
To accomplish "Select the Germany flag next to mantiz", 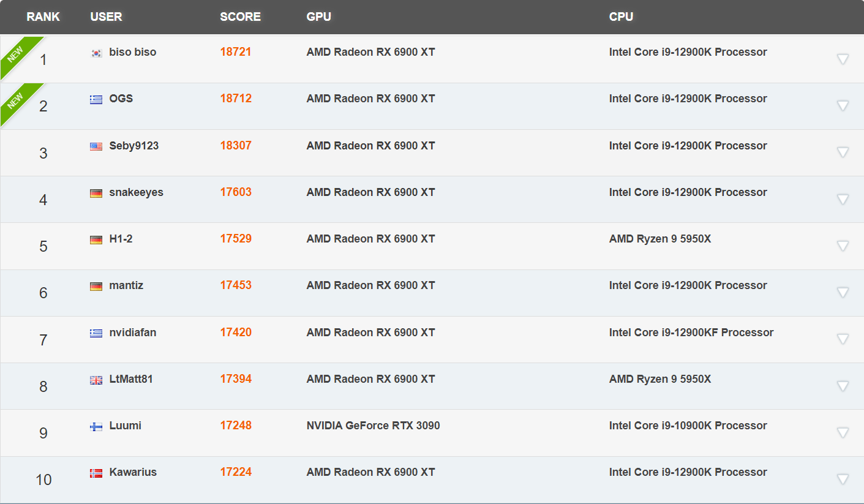I will [x=96, y=285].
